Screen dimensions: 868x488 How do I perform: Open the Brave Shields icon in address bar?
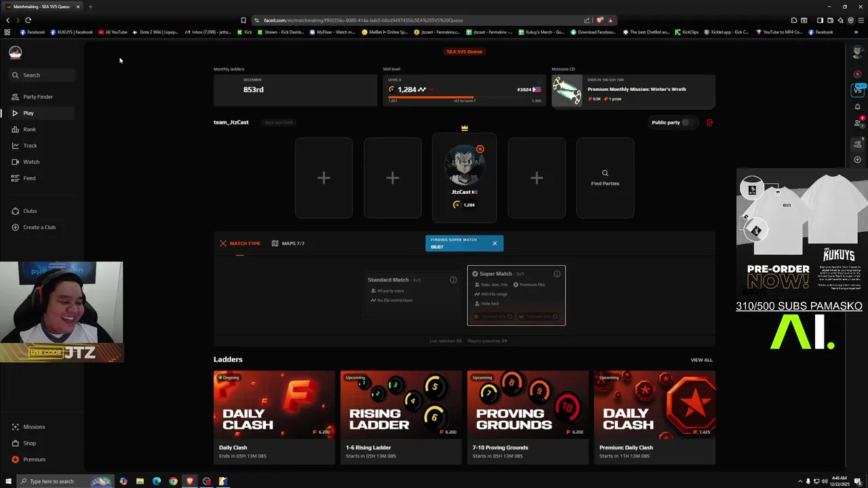point(599,20)
